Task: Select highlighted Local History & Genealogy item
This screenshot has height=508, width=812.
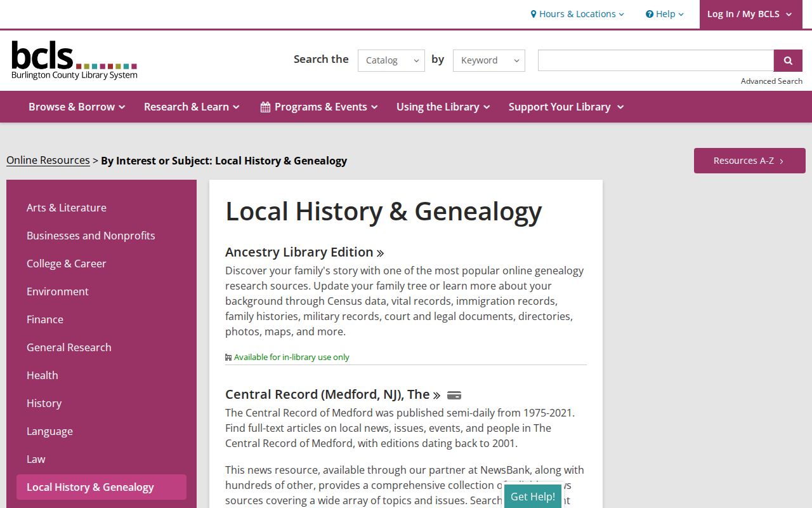Action: [101, 487]
